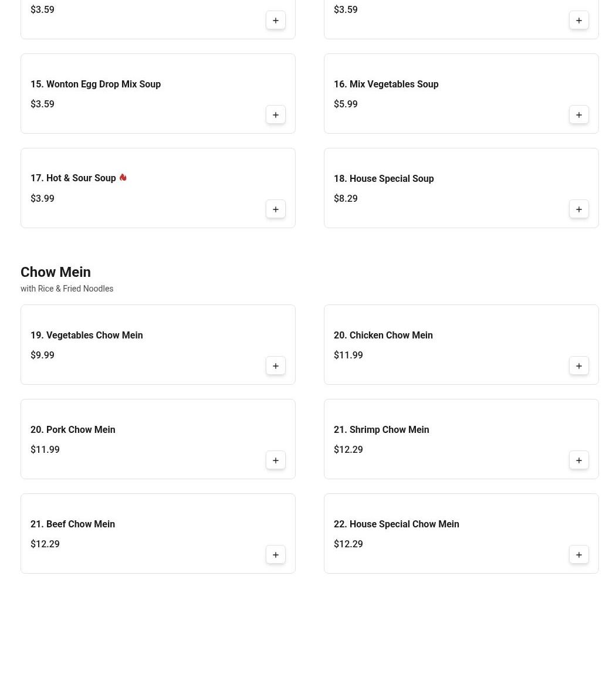Add Hot & Sour Soup with plus icon
Image resolution: width=616 pixels, height=691 pixels.
coord(276,209)
